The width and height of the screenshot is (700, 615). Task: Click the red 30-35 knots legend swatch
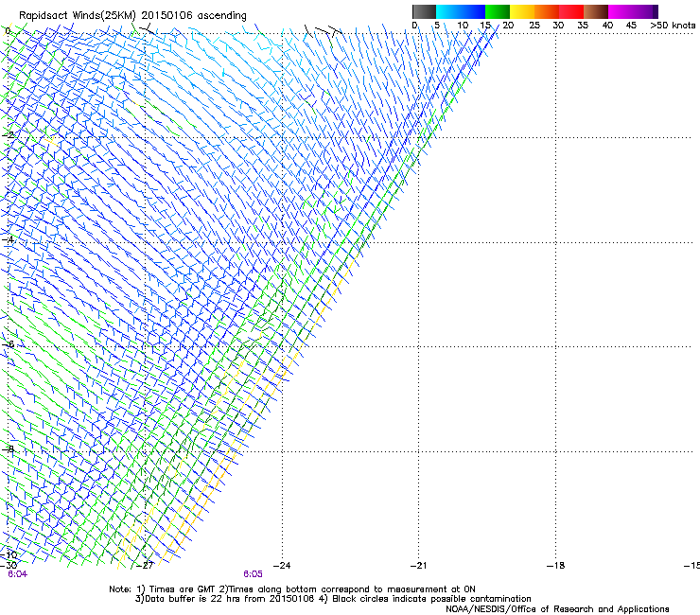571,11
